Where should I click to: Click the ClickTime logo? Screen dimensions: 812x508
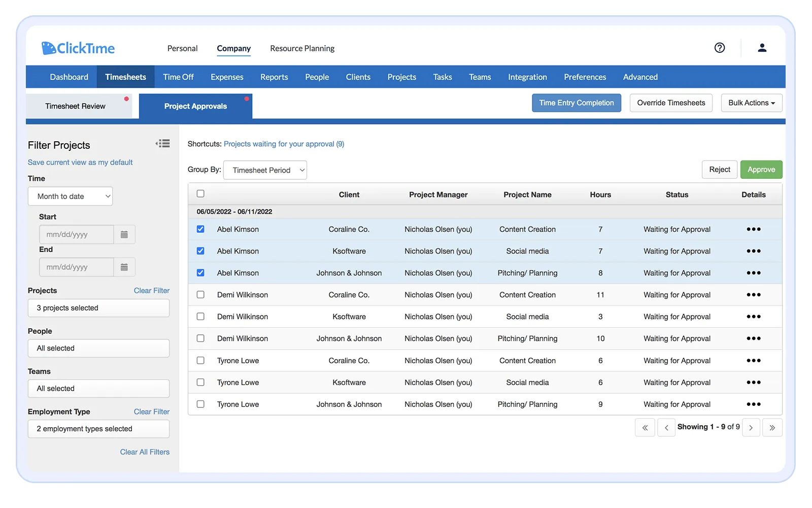click(78, 48)
